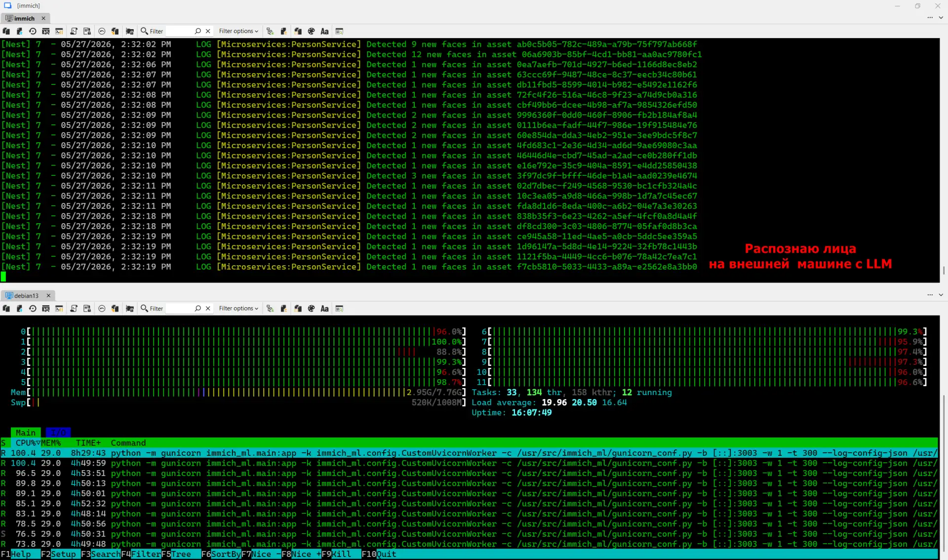The image size is (948, 560).
Task: Click the window-search icon at end of immich toolbar
Action: click(339, 31)
